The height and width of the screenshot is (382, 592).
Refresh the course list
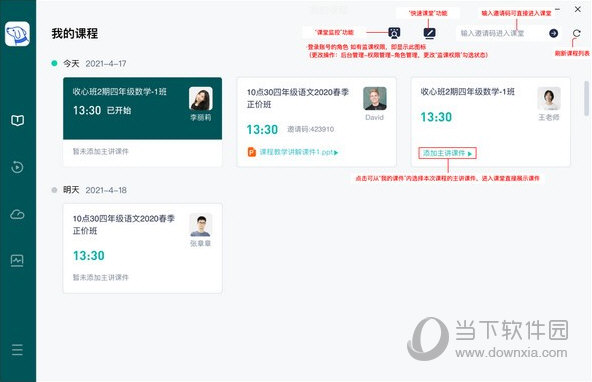[577, 33]
